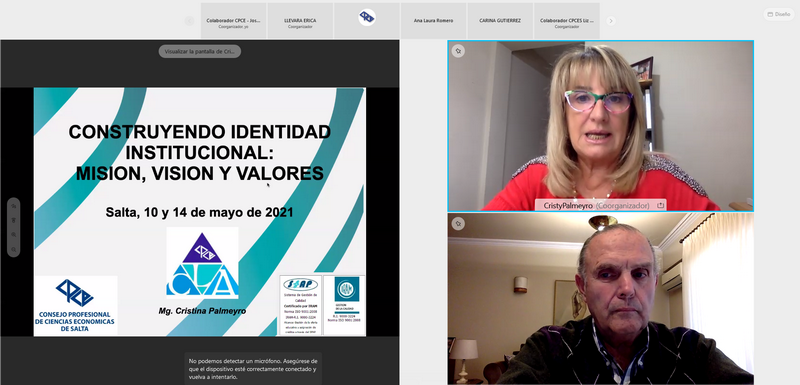800x385 pixels.
Task: Select the LLEVARA ERICA participant tile
Action: [x=300, y=20]
